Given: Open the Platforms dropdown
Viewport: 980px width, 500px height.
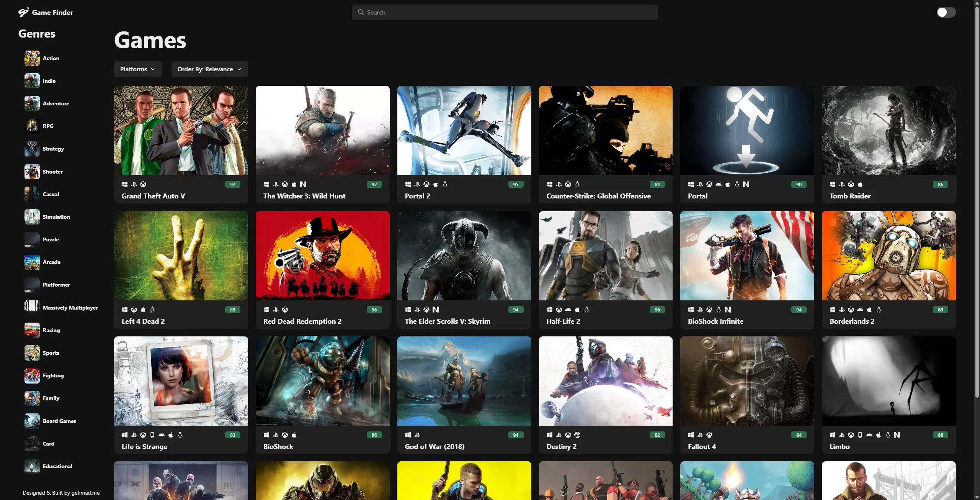Looking at the screenshot, I should [138, 69].
